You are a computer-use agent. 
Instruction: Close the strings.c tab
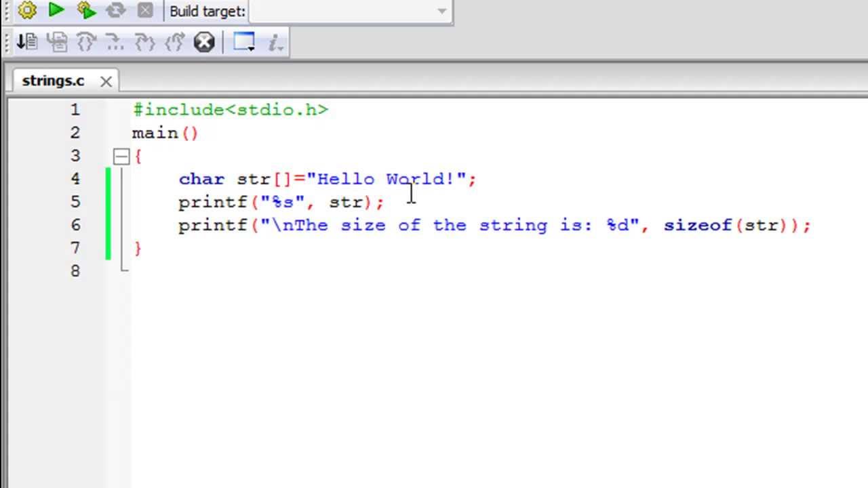[106, 81]
